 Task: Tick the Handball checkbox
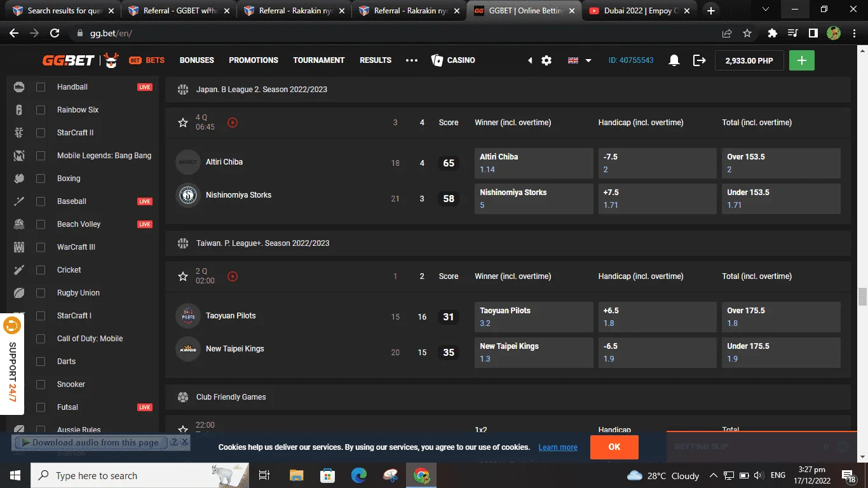point(41,87)
